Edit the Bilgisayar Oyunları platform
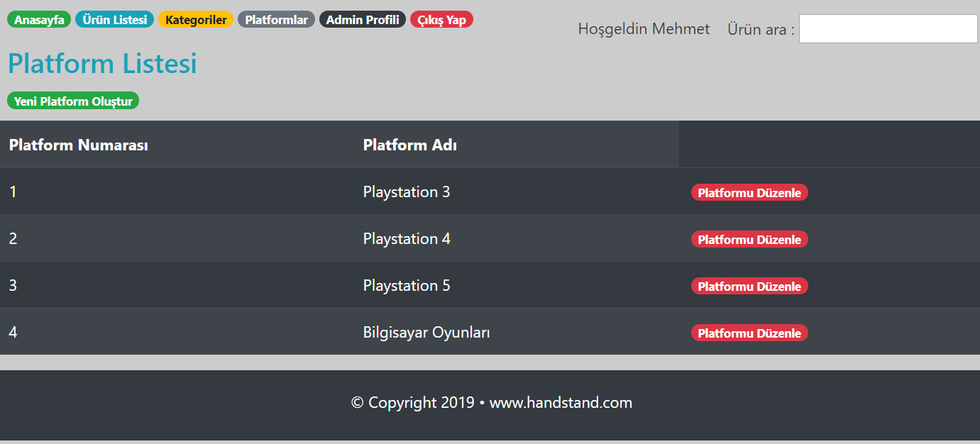 tap(749, 333)
